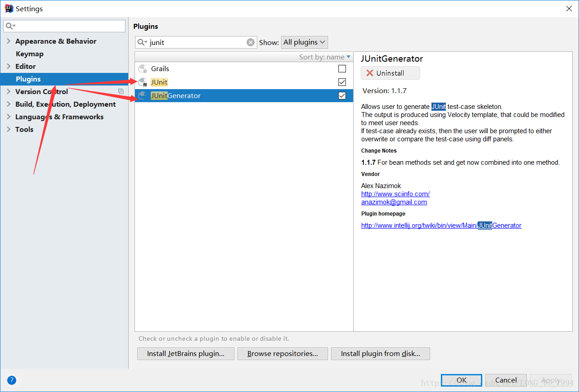Image resolution: width=579 pixels, height=392 pixels.
Task: Click the settings search magnifier icon
Action: click(x=10, y=26)
